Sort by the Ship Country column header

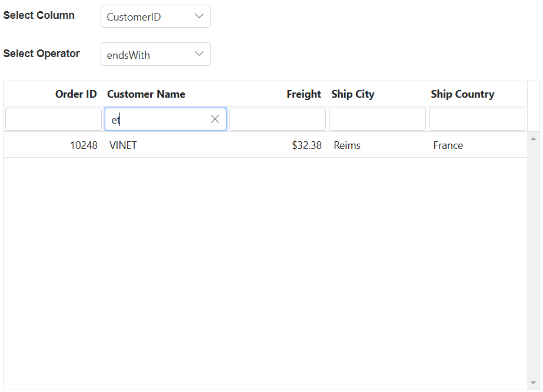[x=462, y=94]
